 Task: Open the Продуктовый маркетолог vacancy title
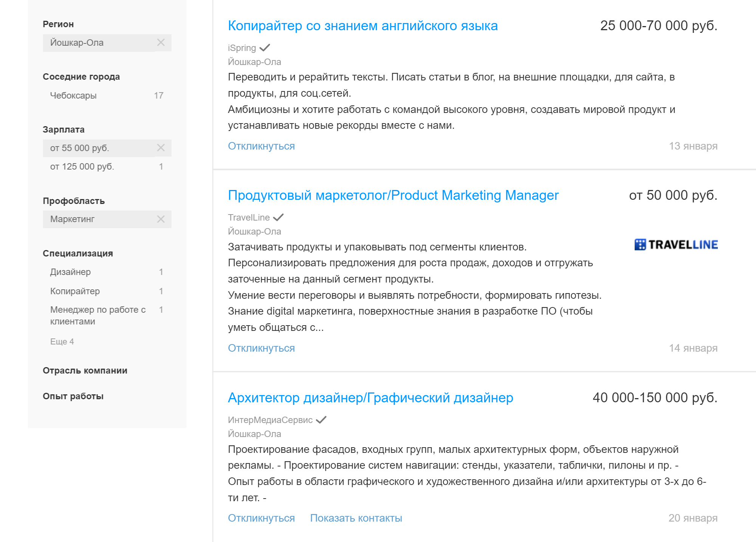pos(393,195)
